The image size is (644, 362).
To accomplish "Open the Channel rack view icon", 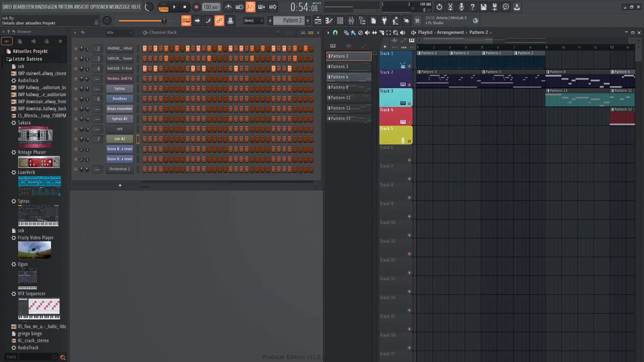I will pyautogui.click(x=340, y=21).
